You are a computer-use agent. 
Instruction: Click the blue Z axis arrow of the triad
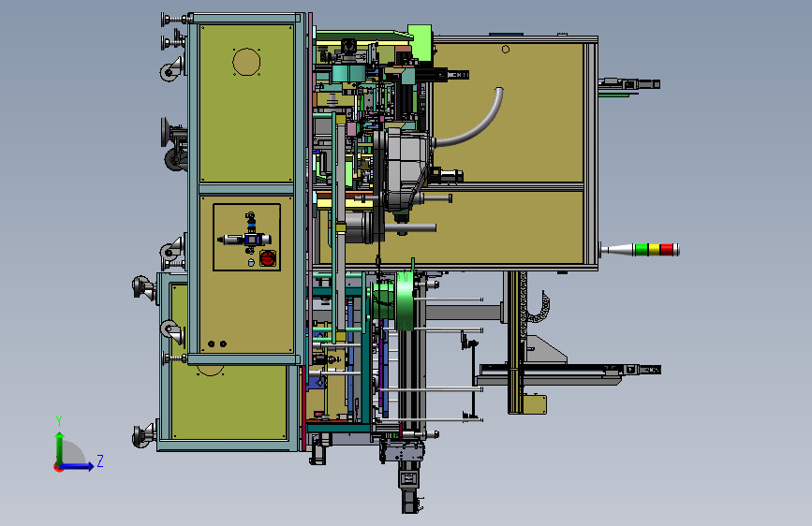coord(78,466)
